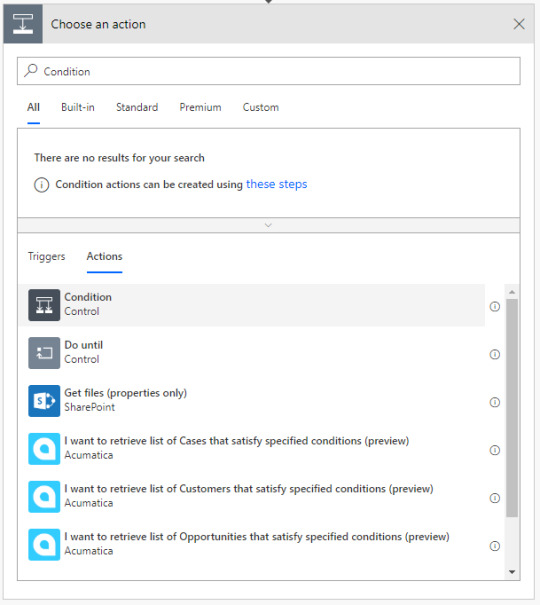540x605 pixels.
Task: Click the Condition search input field
Action: [268, 71]
